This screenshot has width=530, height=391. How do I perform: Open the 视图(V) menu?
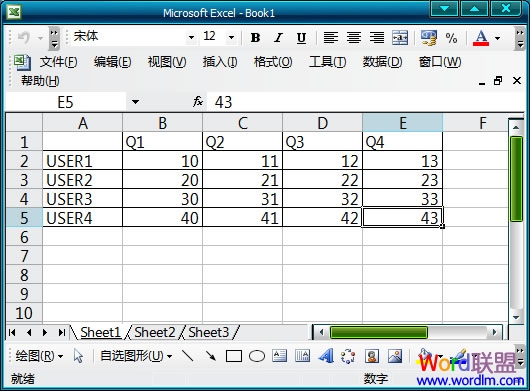(x=167, y=62)
